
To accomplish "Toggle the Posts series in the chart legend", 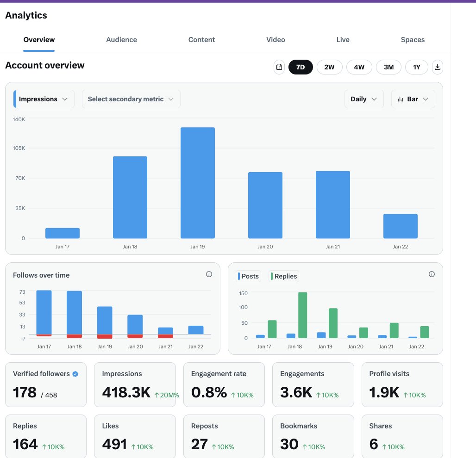I will [x=248, y=276].
